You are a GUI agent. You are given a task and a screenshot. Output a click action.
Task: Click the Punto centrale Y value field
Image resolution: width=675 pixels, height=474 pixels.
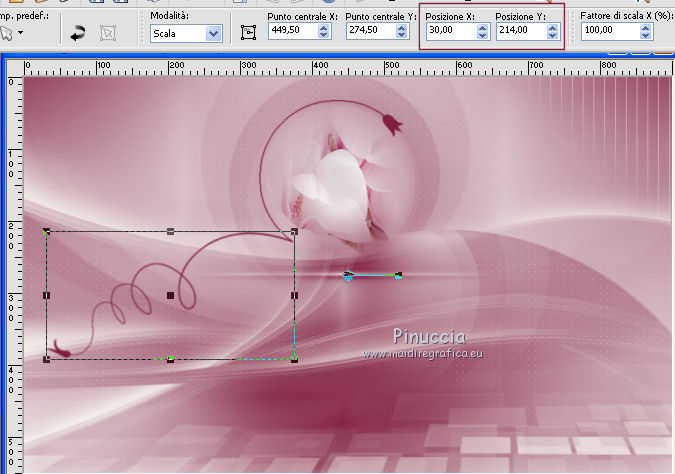[x=371, y=30]
